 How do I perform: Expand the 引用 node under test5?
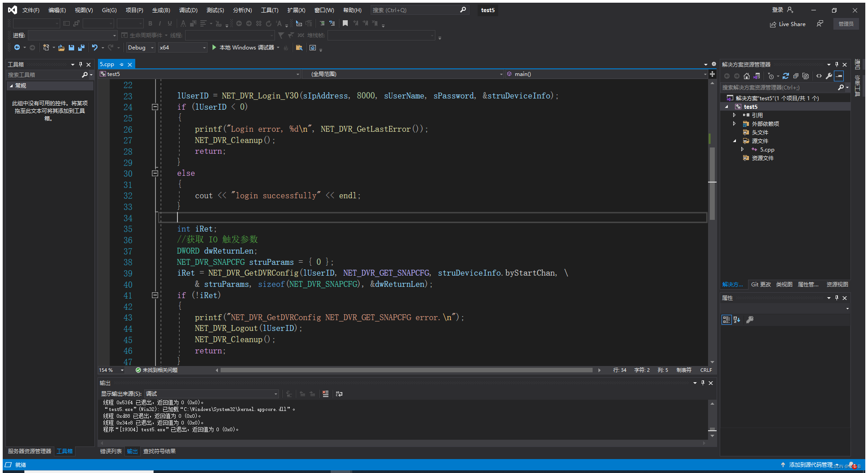(x=735, y=115)
